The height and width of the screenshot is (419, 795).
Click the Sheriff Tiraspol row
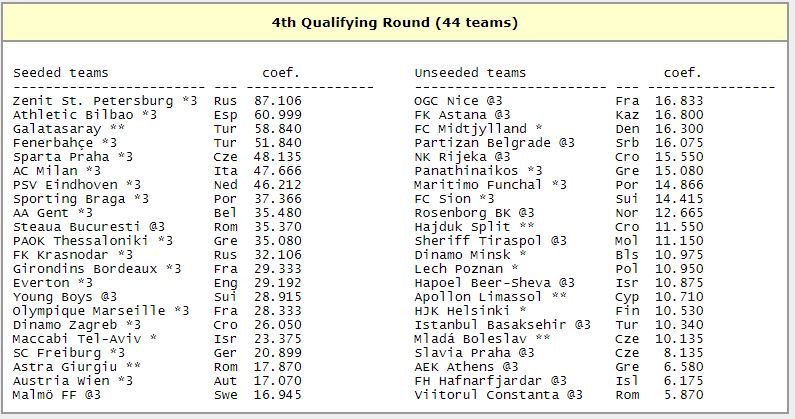coord(559,241)
